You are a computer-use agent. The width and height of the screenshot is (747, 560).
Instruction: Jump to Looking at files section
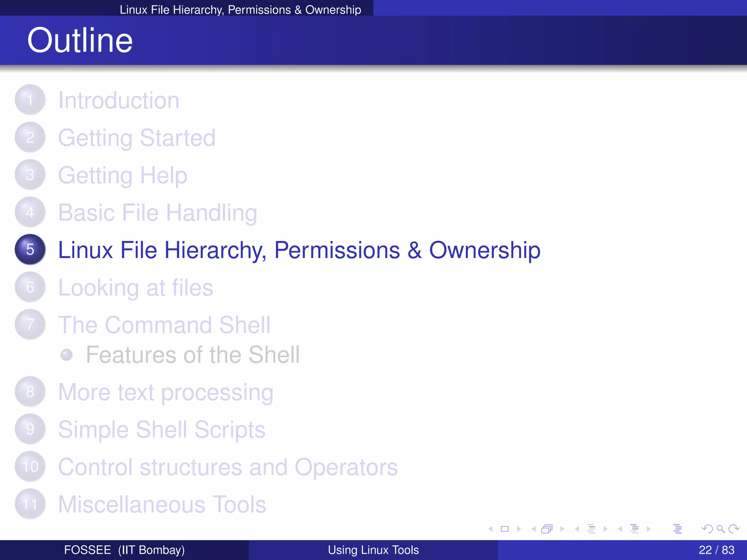(x=136, y=288)
